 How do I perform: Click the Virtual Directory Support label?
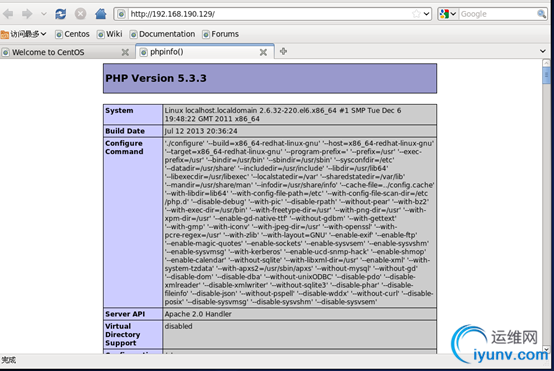tap(123, 335)
